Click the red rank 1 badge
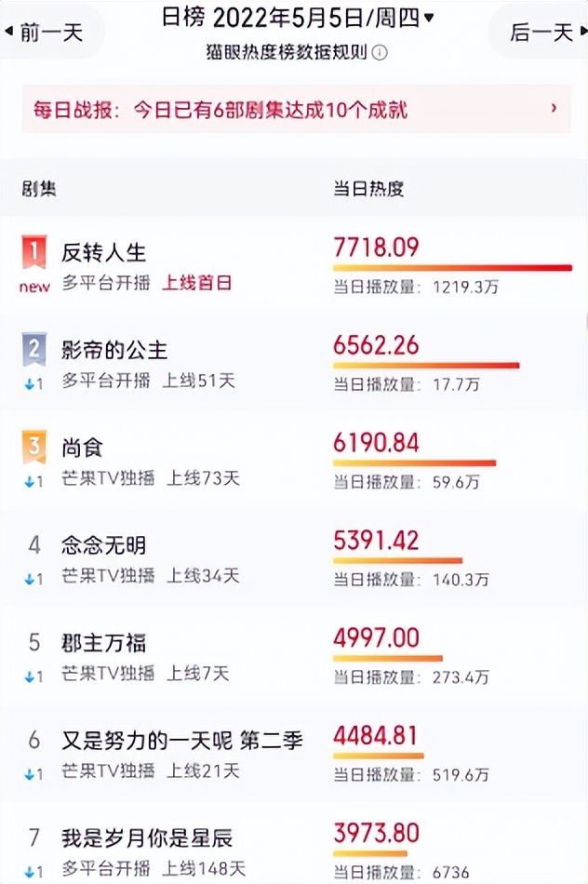Image resolution: width=588 pixels, height=884 pixels. point(34,251)
